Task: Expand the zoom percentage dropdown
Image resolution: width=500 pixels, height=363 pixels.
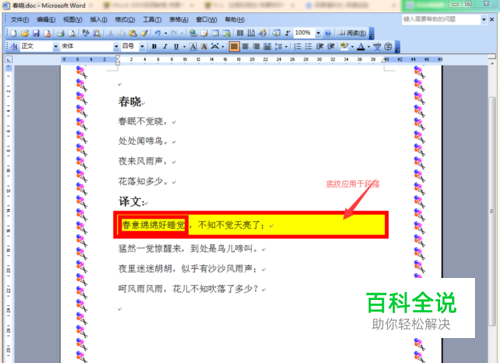Action: coord(318,33)
